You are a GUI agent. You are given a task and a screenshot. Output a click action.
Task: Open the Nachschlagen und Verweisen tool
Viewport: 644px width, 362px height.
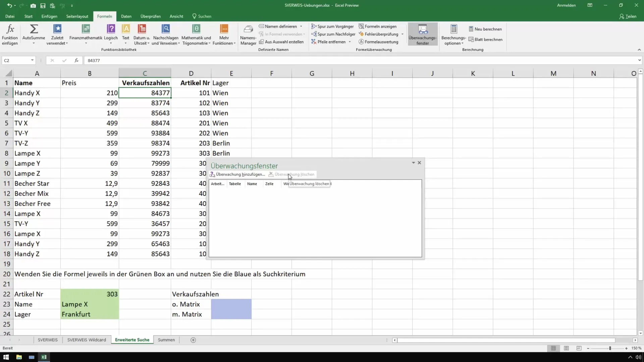point(165,35)
